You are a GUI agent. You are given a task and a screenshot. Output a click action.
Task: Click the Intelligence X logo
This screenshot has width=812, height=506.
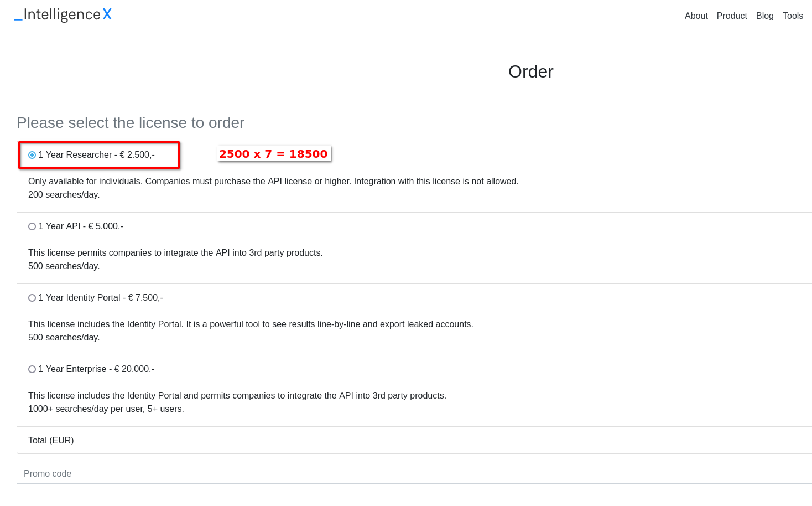(x=63, y=14)
